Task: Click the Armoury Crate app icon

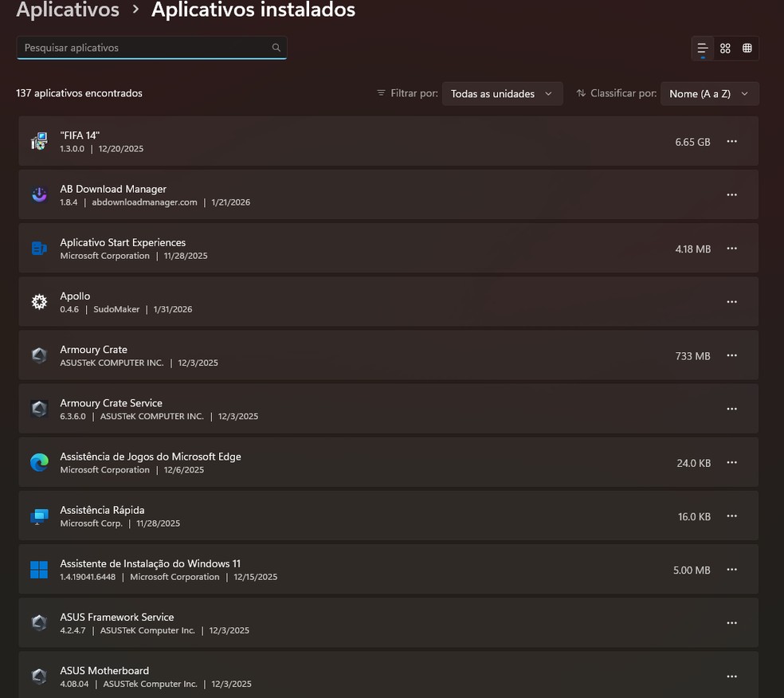Action: tap(39, 355)
